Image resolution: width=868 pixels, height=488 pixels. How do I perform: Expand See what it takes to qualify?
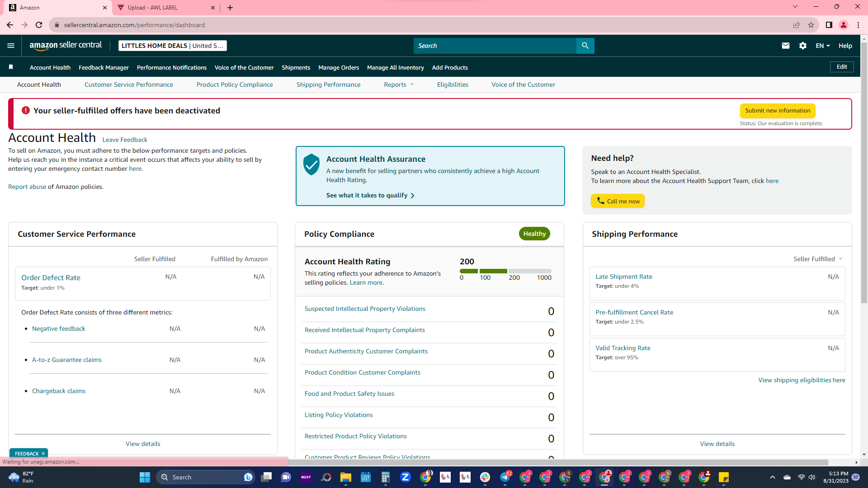pyautogui.click(x=370, y=195)
